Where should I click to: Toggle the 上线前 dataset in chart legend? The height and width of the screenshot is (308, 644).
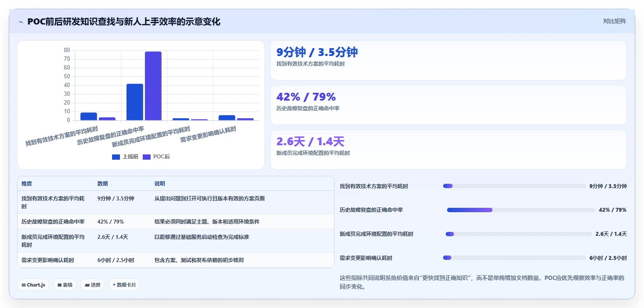pos(125,157)
